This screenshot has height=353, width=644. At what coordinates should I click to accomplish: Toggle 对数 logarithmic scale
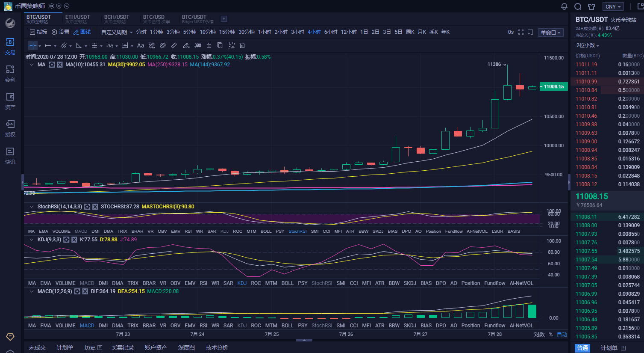coord(539,335)
